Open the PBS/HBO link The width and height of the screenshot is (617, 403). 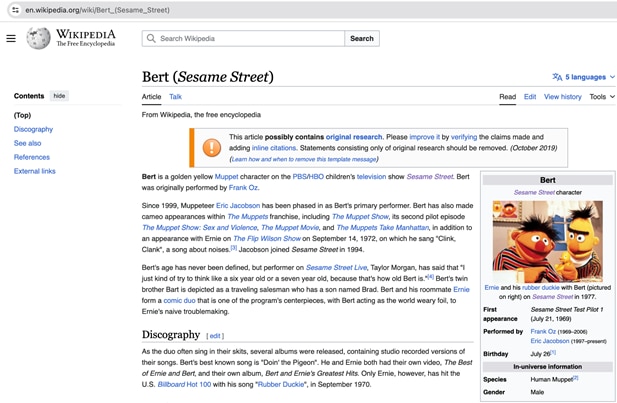pos(308,177)
